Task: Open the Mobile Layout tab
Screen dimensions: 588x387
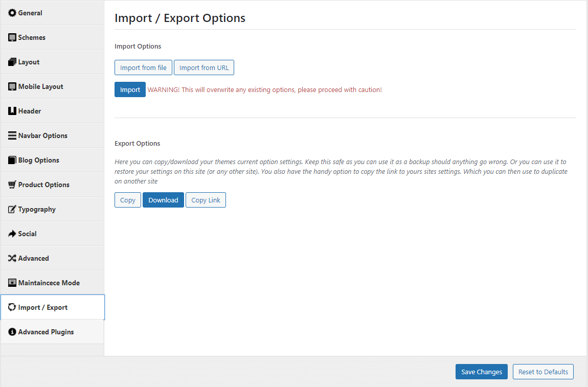Action: click(40, 86)
